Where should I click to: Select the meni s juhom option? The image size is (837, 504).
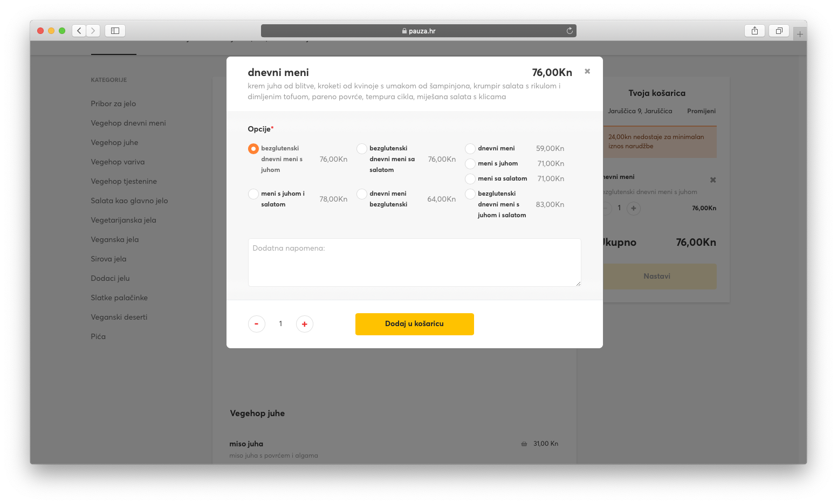click(470, 164)
